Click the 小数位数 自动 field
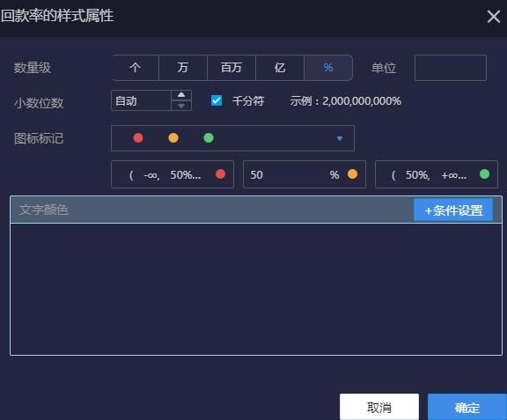The height and width of the screenshot is (420, 507). pyautogui.click(x=141, y=101)
